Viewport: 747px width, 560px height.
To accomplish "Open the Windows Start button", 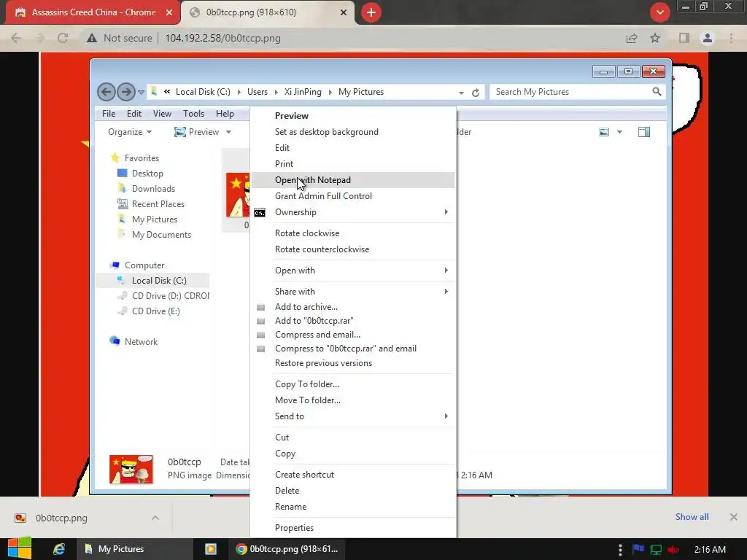I will click(x=20, y=549).
